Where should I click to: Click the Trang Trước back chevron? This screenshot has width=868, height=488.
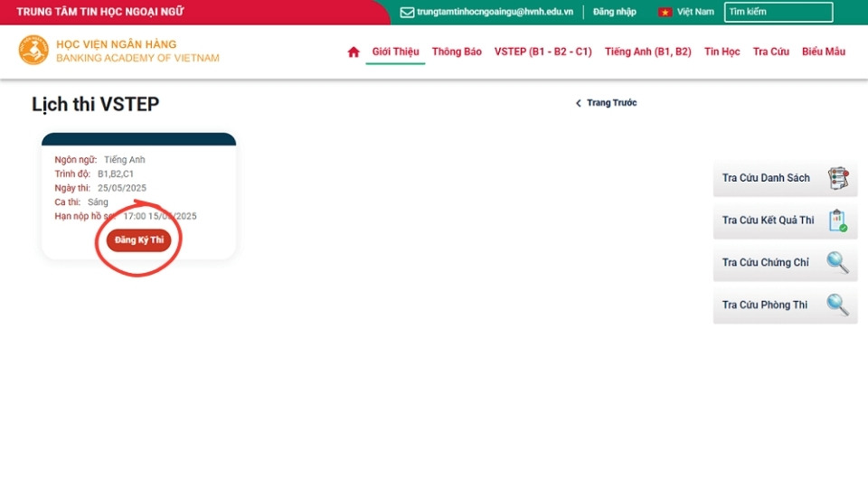[579, 103]
